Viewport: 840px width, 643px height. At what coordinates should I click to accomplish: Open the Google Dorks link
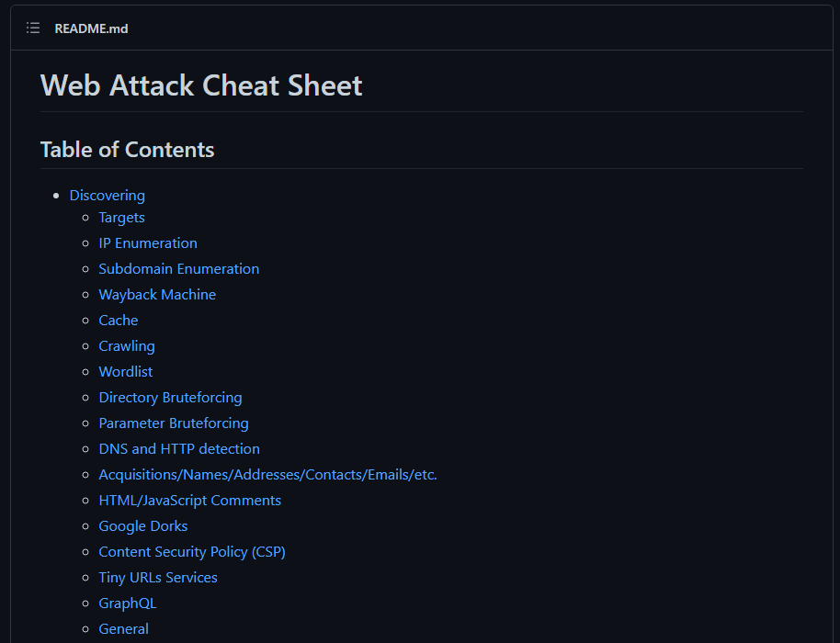[x=143, y=526]
